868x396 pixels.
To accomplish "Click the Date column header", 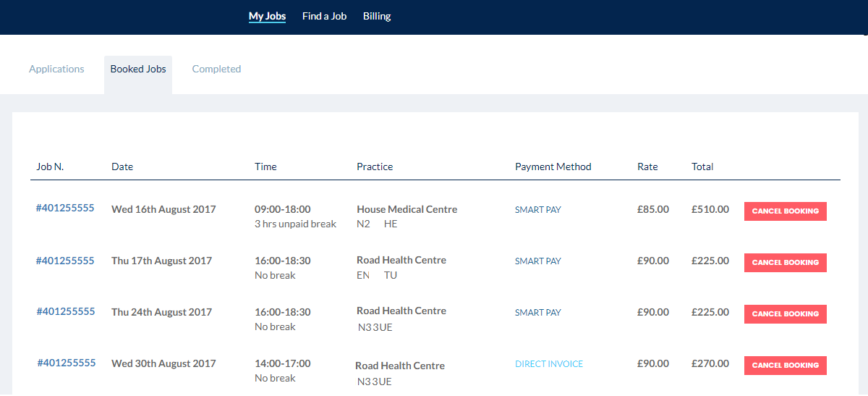I will [122, 167].
